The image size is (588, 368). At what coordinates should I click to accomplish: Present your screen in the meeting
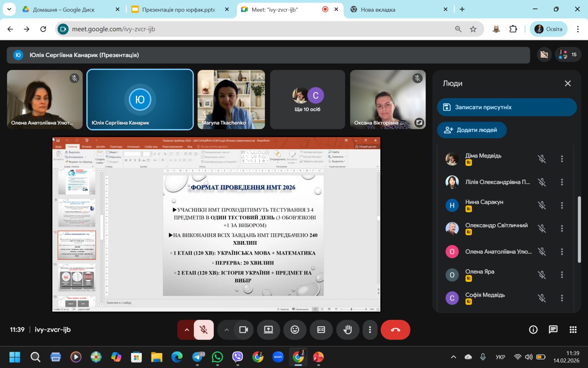[268, 330]
